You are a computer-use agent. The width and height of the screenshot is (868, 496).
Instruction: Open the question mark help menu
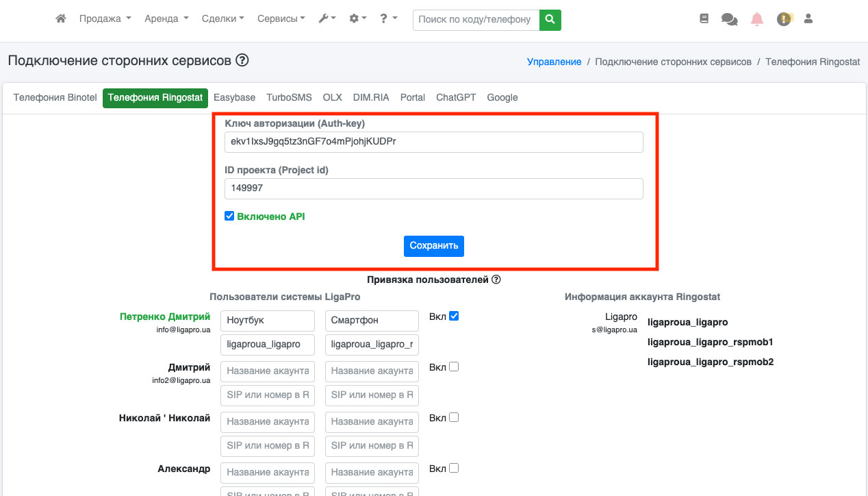(388, 19)
